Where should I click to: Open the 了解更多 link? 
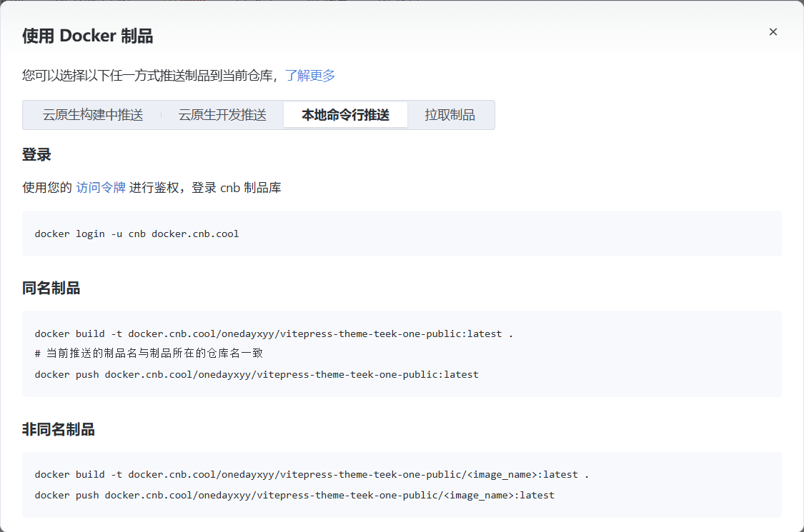coord(310,76)
